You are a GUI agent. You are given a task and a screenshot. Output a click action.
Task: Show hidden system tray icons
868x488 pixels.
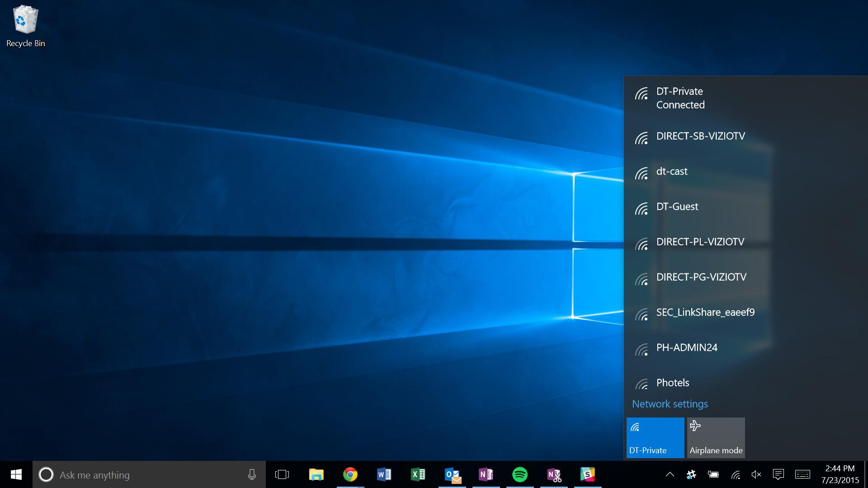(670, 474)
